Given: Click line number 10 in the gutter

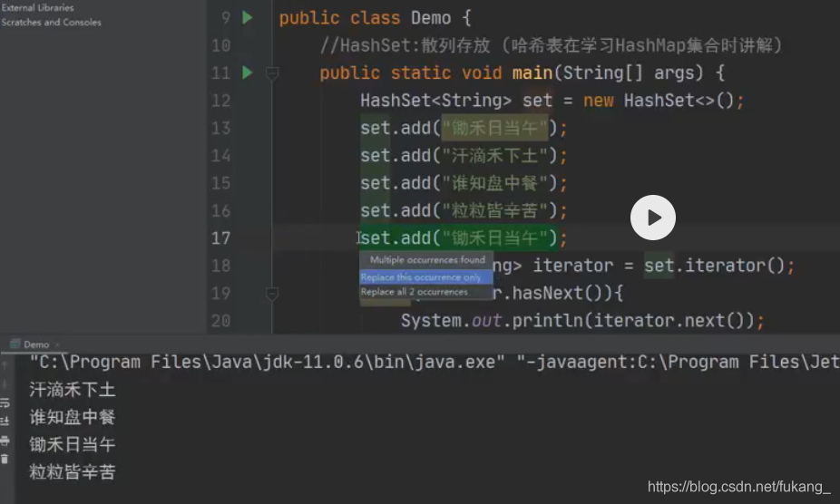Looking at the screenshot, I should tap(220, 45).
